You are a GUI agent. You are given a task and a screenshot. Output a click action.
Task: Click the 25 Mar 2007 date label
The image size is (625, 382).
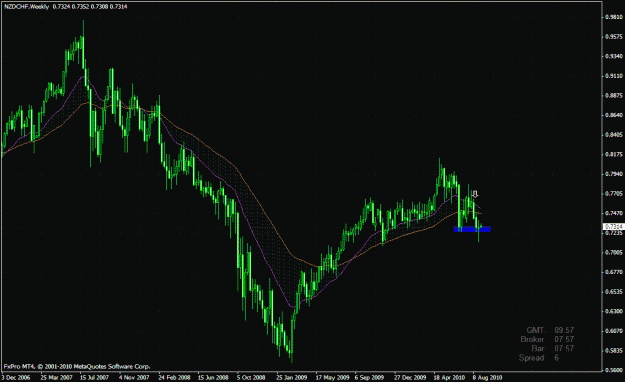click(x=56, y=377)
